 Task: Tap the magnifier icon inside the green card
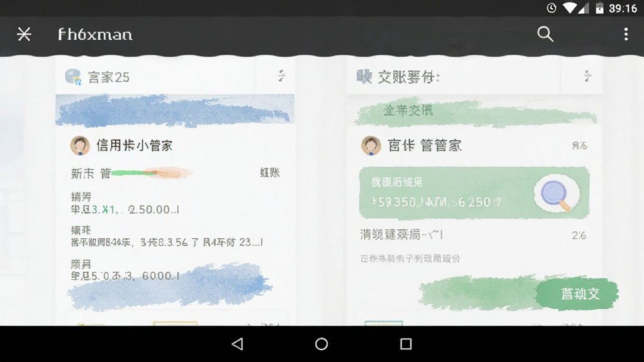[557, 195]
